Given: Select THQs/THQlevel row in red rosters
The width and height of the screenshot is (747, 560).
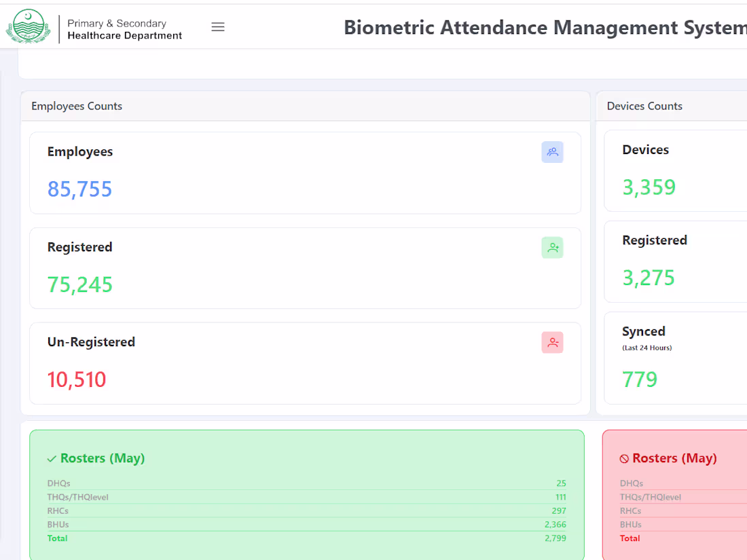Looking at the screenshot, I should 683,497.
